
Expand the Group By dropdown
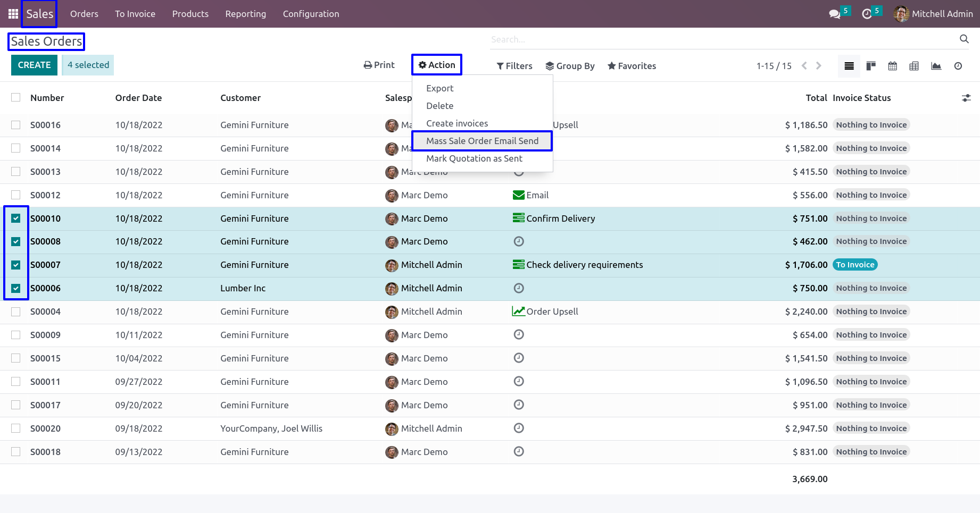[x=570, y=66]
